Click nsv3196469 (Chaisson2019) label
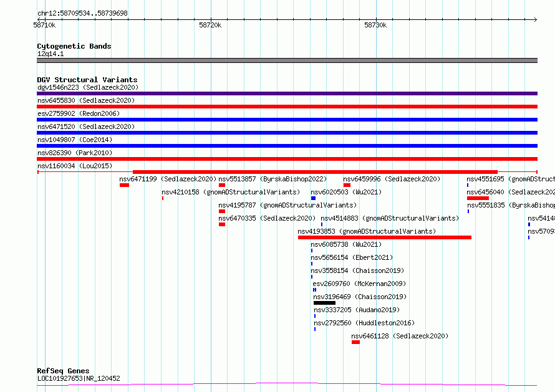 coord(360,297)
